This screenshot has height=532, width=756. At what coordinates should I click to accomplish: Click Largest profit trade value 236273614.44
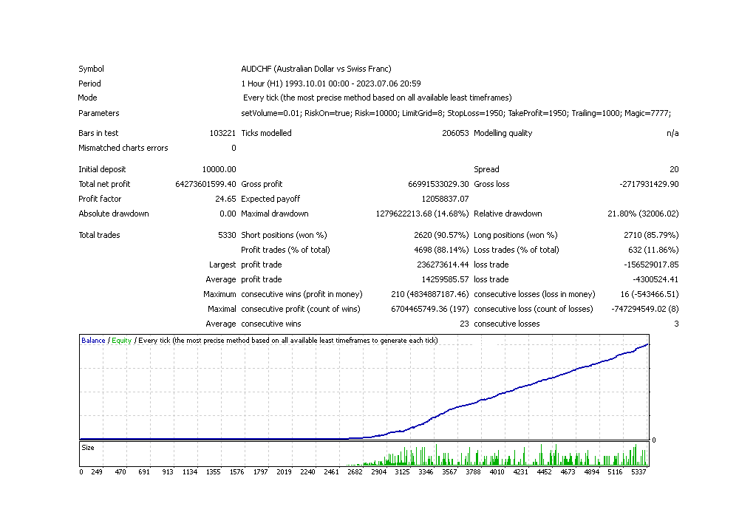(x=443, y=265)
